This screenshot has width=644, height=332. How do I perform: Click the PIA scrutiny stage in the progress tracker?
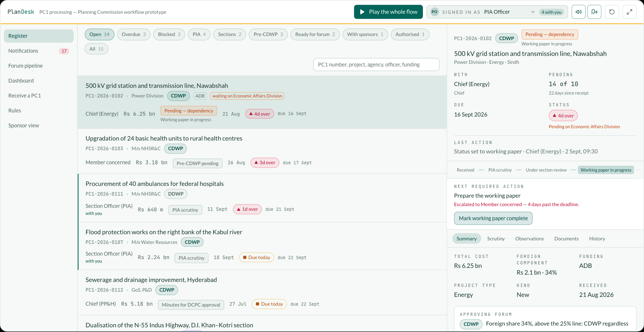pos(500,170)
